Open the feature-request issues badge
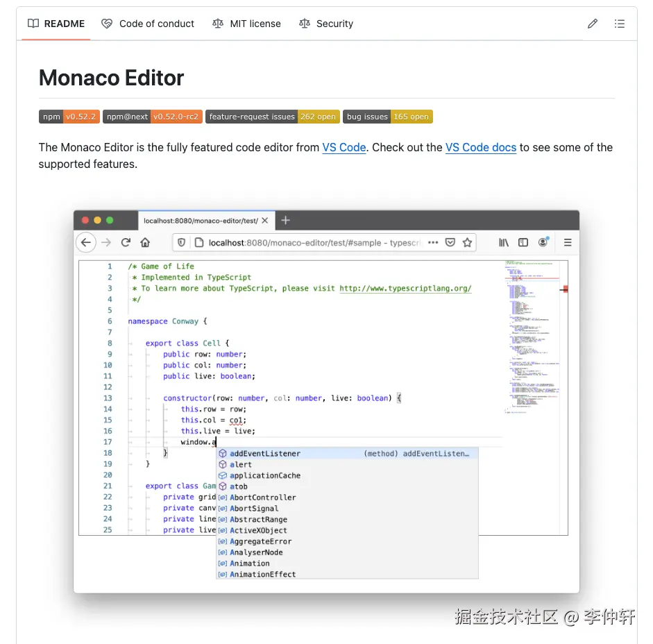Image resolution: width=653 pixels, height=644 pixels. (272, 117)
